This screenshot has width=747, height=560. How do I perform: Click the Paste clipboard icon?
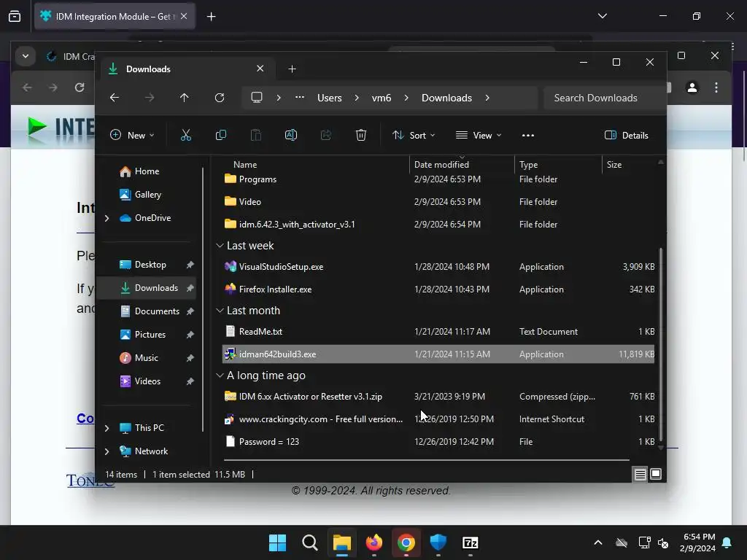(x=256, y=135)
